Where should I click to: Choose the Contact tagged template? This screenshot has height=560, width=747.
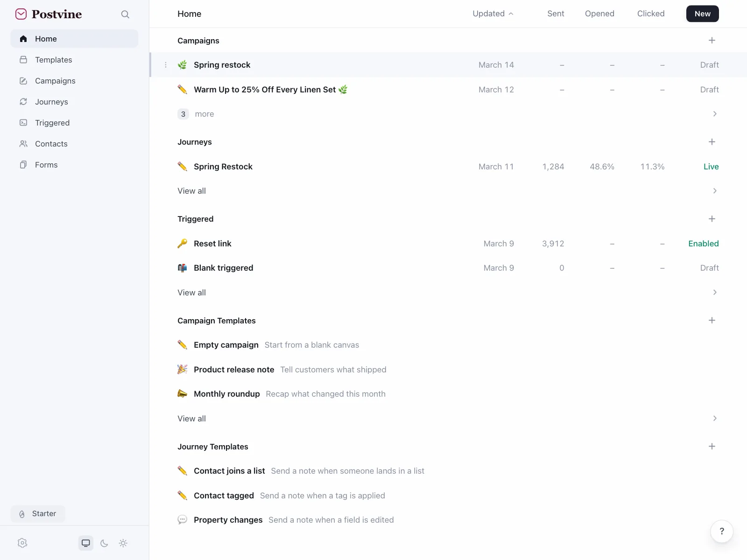448,496
